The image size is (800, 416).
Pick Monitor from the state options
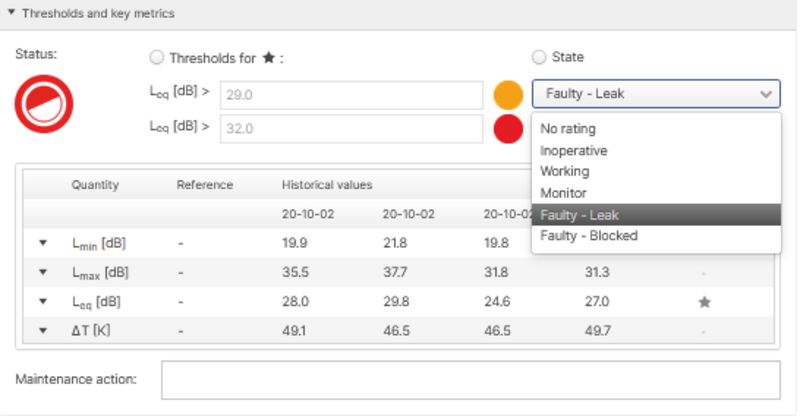563,193
